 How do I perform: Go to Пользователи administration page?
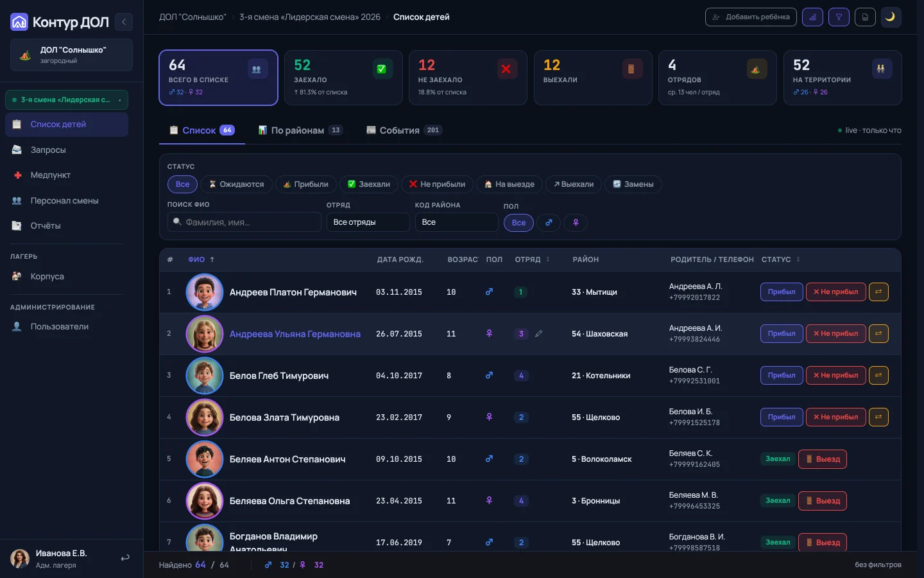point(67,327)
